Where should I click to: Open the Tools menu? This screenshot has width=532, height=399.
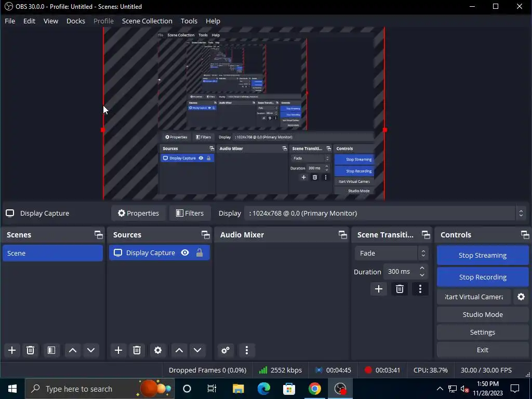[189, 21]
